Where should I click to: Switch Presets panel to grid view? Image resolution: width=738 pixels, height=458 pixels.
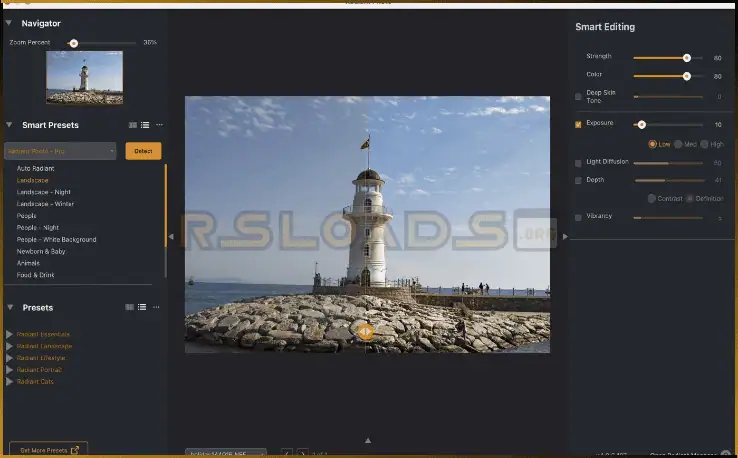click(x=129, y=307)
